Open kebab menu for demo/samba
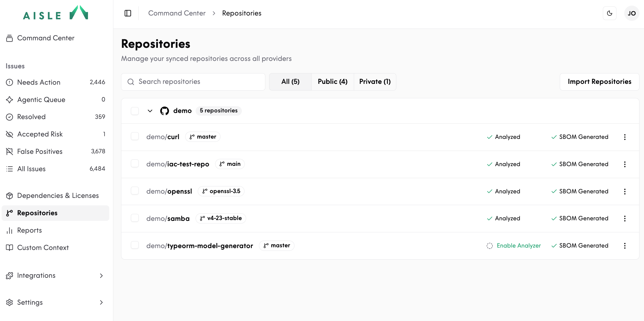The image size is (644, 321). (x=625, y=218)
